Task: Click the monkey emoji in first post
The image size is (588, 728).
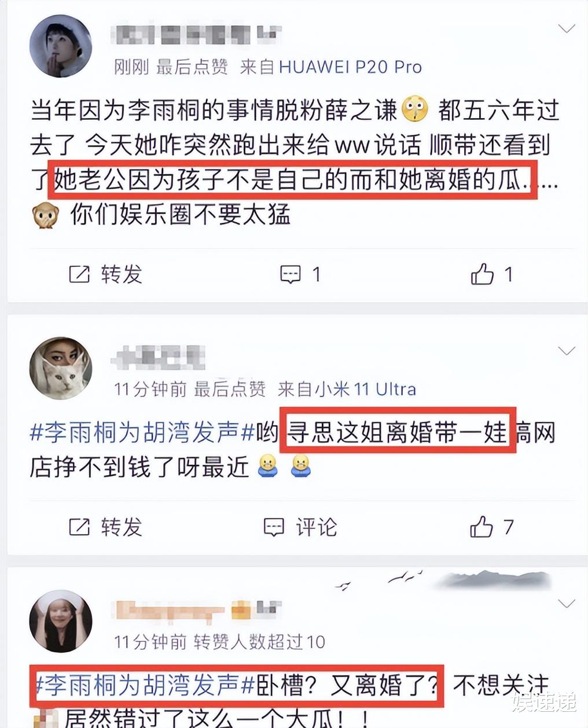Action: pyautogui.click(x=45, y=215)
